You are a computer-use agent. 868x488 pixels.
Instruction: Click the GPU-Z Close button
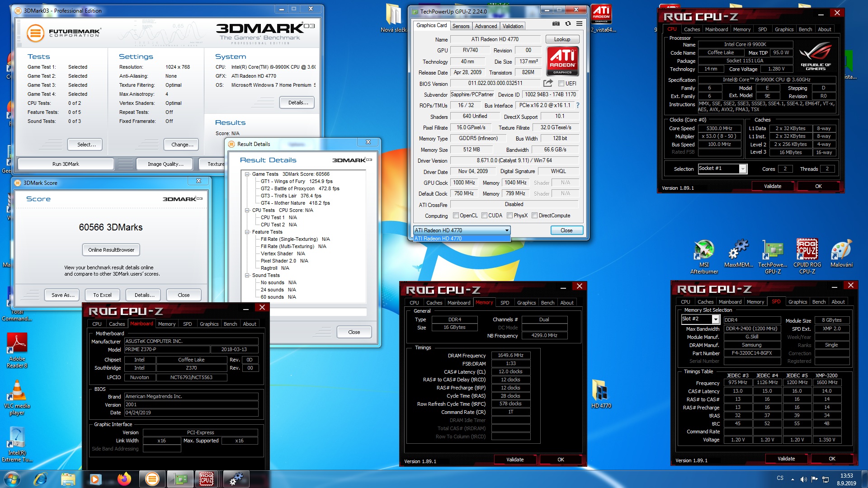point(566,230)
